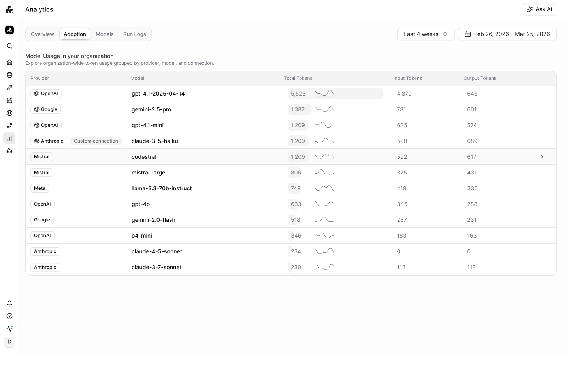
Task: Click Anthropic badge in claude-4-5-sonnet row
Action: click(45, 251)
